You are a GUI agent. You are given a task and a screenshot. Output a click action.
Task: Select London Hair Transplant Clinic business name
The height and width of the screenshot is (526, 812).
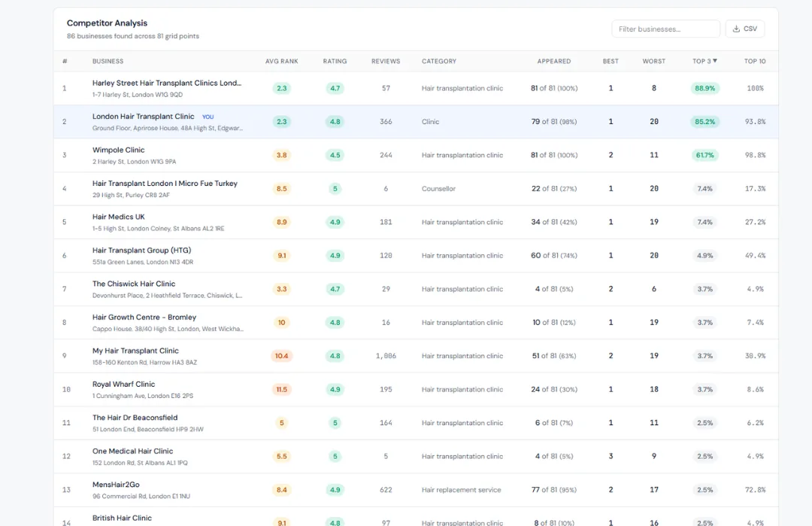[x=143, y=117]
